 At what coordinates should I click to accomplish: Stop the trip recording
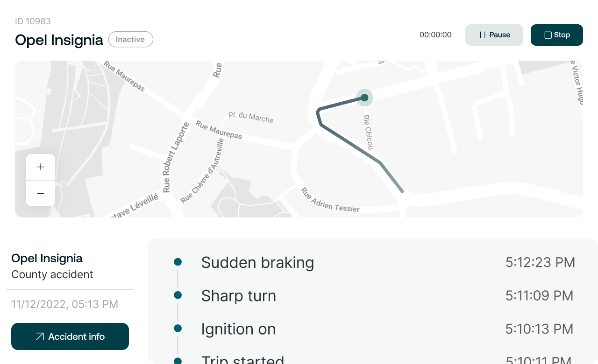tap(556, 35)
